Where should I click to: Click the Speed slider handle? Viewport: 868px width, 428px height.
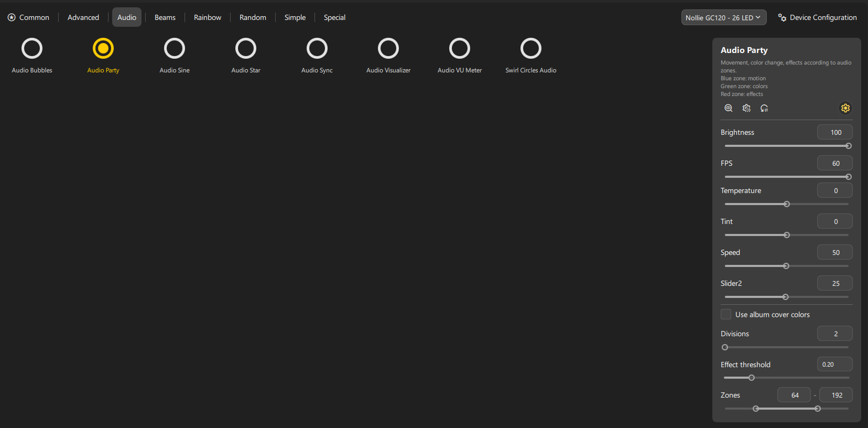click(x=786, y=266)
